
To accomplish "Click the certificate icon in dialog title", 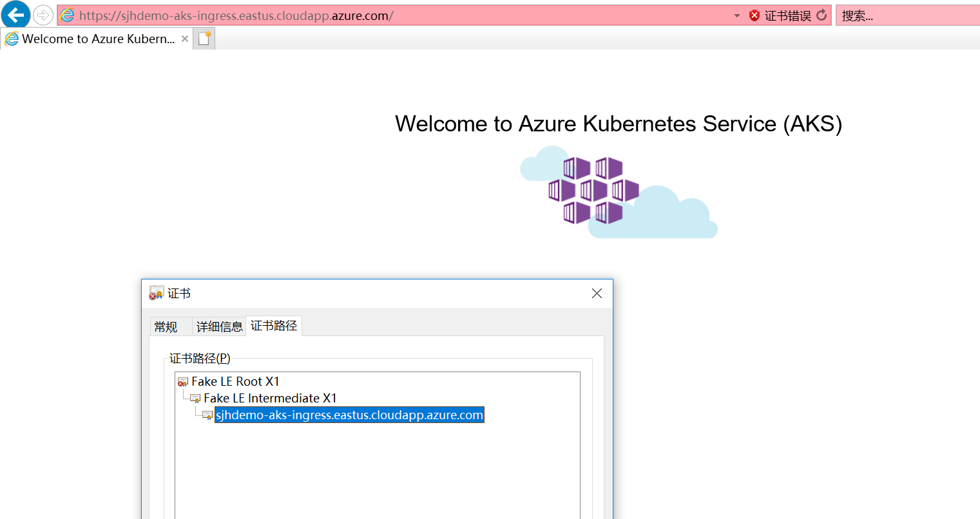I will pos(156,294).
